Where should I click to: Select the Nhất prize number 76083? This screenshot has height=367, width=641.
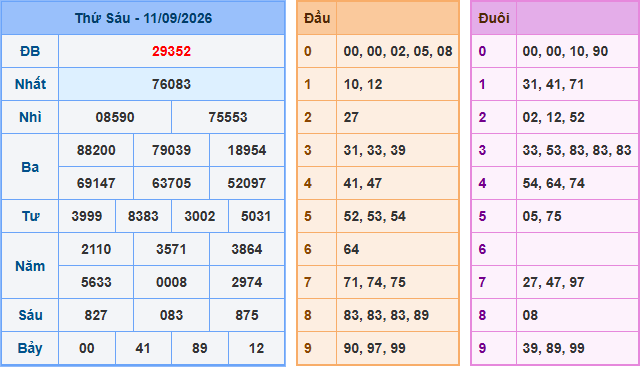click(171, 84)
